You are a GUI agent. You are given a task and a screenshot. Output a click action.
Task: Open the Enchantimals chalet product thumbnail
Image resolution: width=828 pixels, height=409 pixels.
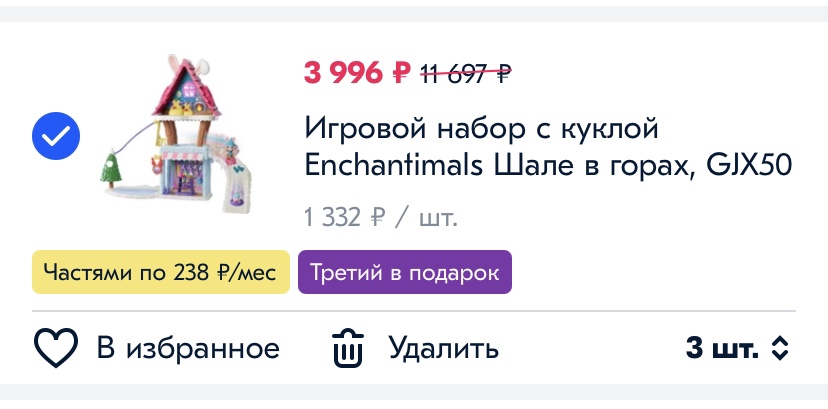pyautogui.click(x=178, y=134)
